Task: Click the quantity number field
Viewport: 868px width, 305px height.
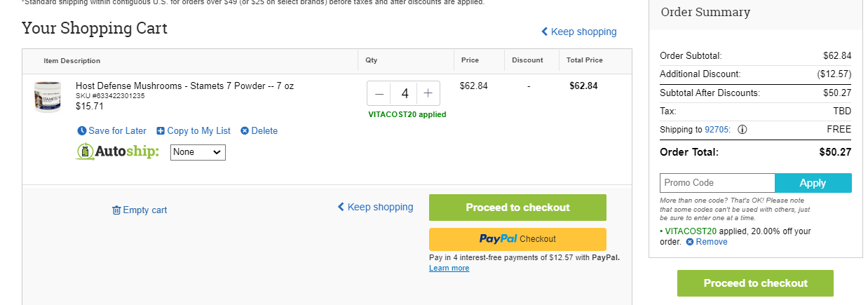Action: click(405, 93)
